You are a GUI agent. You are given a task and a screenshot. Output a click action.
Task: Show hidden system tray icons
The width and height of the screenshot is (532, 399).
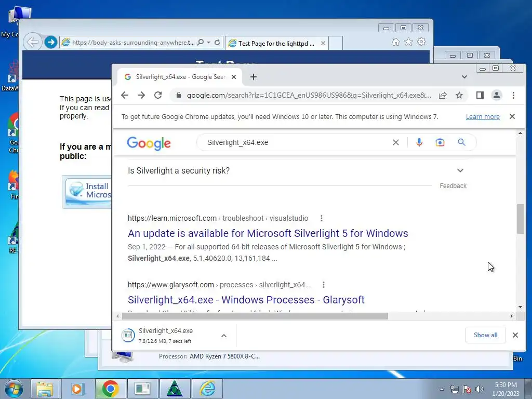[x=442, y=389]
